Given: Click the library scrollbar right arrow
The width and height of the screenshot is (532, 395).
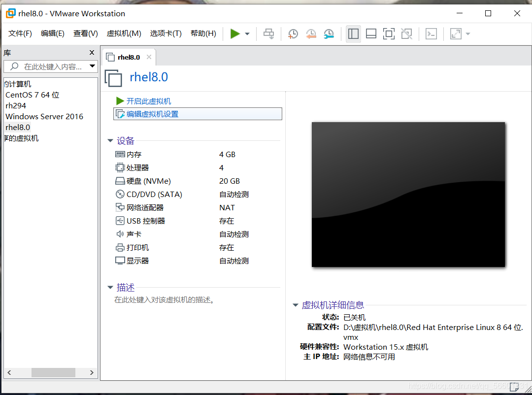Looking at the screenshot, I should pyautogui.click(x=92, y=373).
